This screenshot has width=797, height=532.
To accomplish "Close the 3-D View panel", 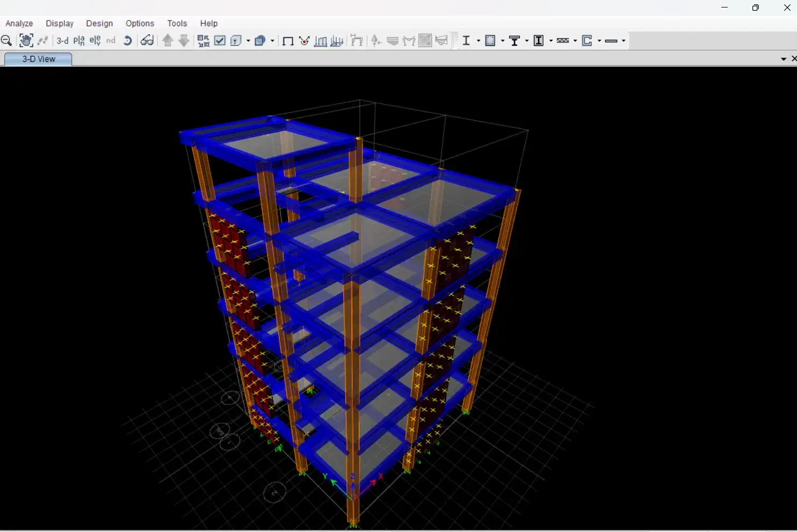I will [x=794, y=59].
